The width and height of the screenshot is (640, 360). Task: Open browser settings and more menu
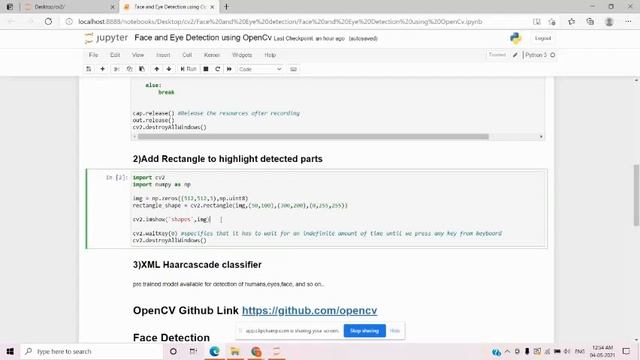tap(628, 22)
